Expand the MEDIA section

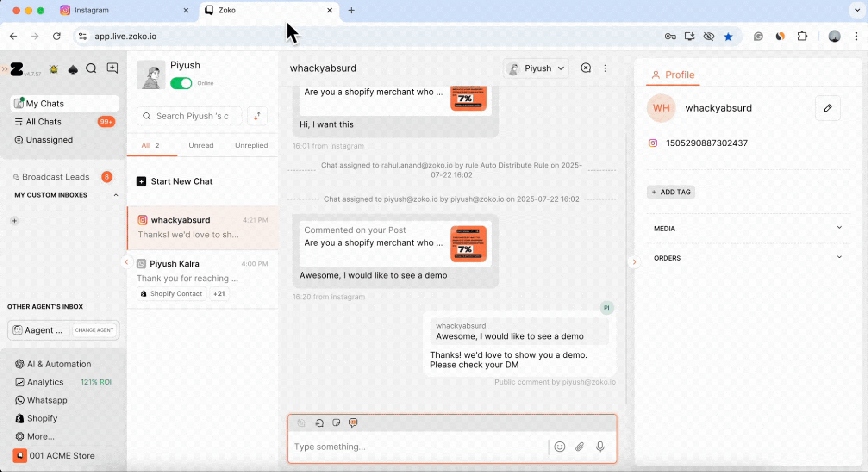[x=748, y=228]
